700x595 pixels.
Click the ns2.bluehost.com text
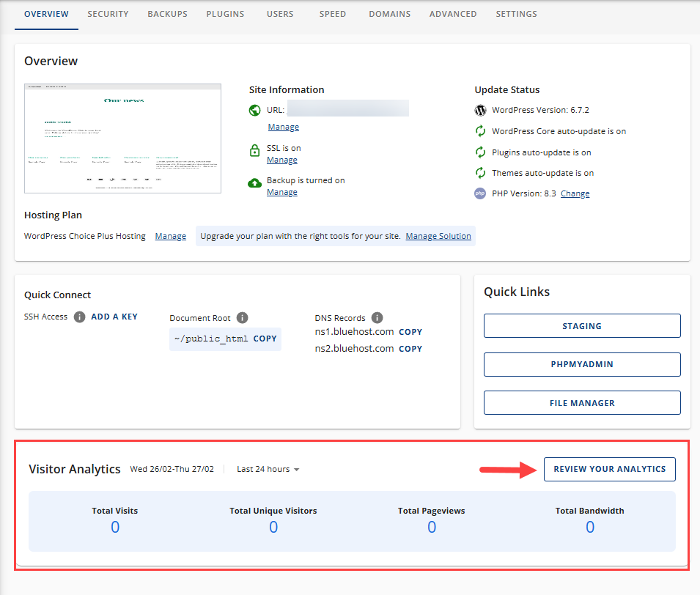(354, 348)
